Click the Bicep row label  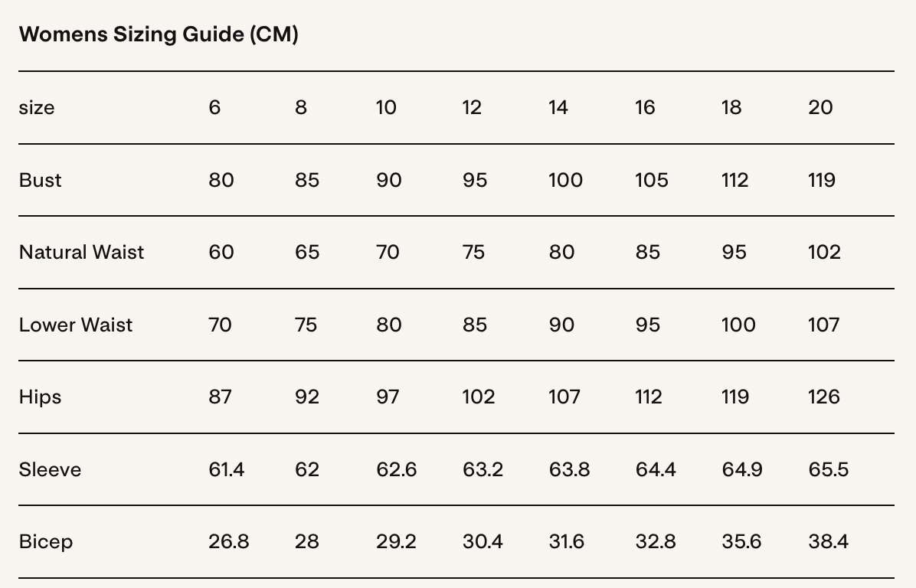point(46,541)
